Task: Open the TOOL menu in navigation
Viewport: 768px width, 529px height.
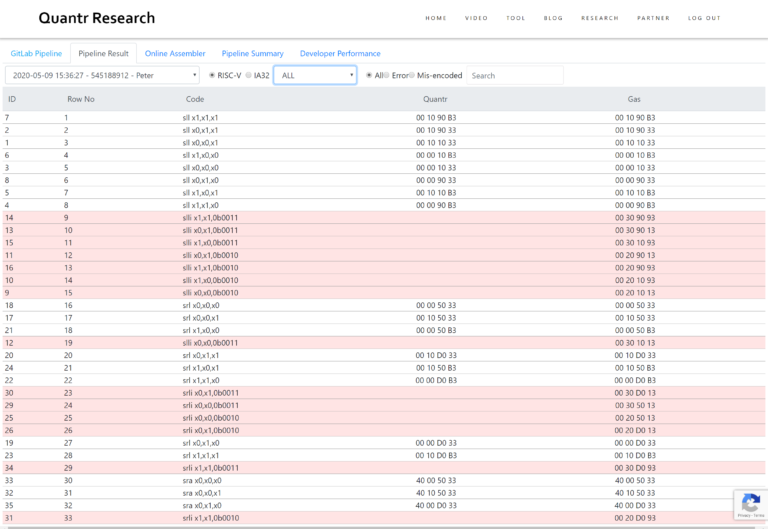Action: pyautogui.click(x=516, y=18)
